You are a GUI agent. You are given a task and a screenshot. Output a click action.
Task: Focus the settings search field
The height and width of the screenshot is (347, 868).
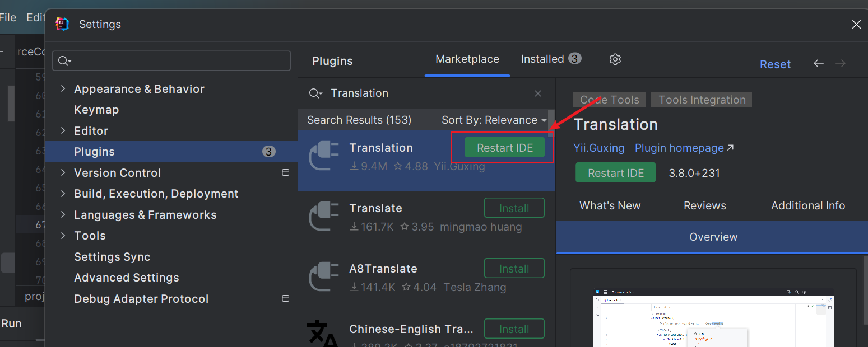coord(171,61)
